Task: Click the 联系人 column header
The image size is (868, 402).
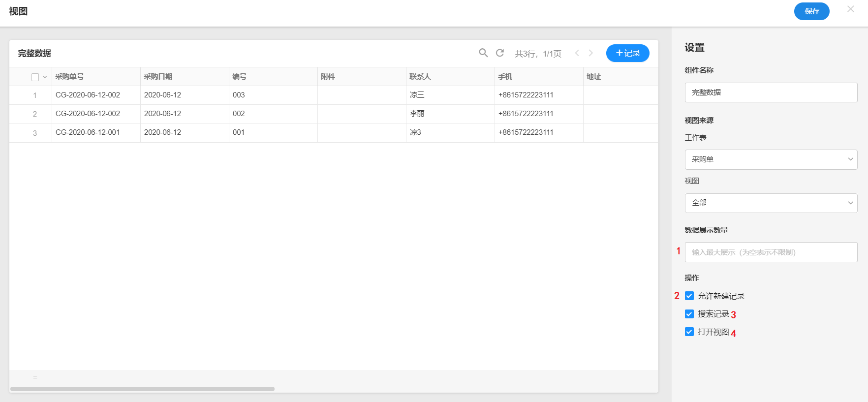Action: (420, 77)
